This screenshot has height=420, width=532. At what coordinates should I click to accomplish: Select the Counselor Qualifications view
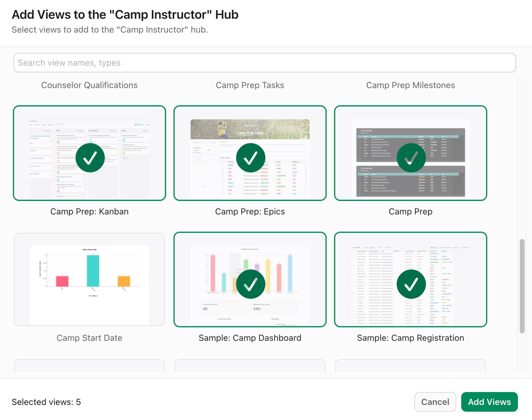[89, 85]
